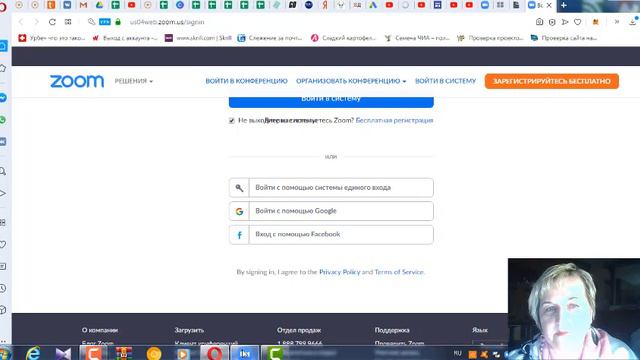Open the 'Бесплатная регистрация' link
Screen dimensions: 640x360
394,120
